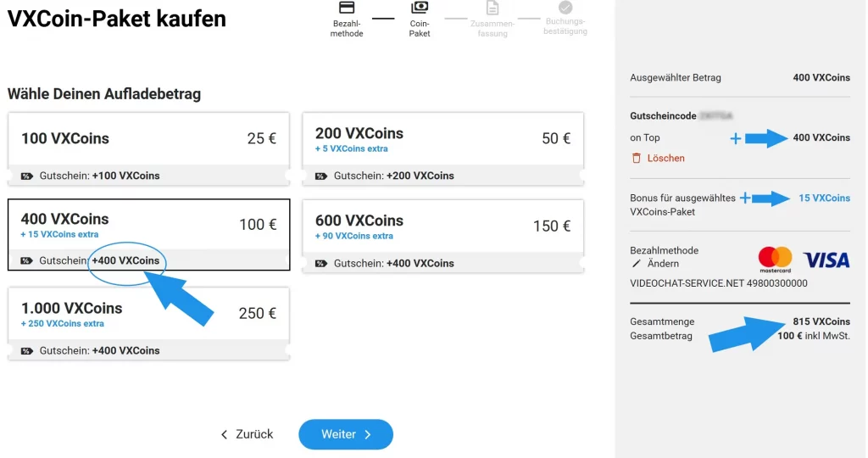Click the voucher icon in 200 VXCoins card
The image size is (868, 458).
pos(321,176)
